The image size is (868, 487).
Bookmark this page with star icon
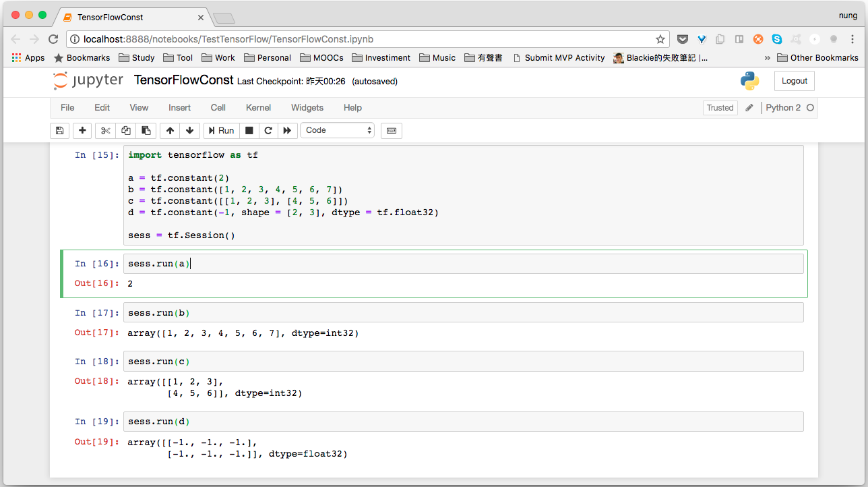660,39
